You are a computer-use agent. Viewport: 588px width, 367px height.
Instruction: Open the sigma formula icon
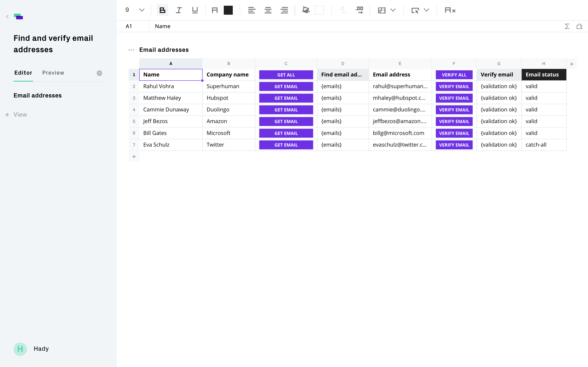[567, 26]
